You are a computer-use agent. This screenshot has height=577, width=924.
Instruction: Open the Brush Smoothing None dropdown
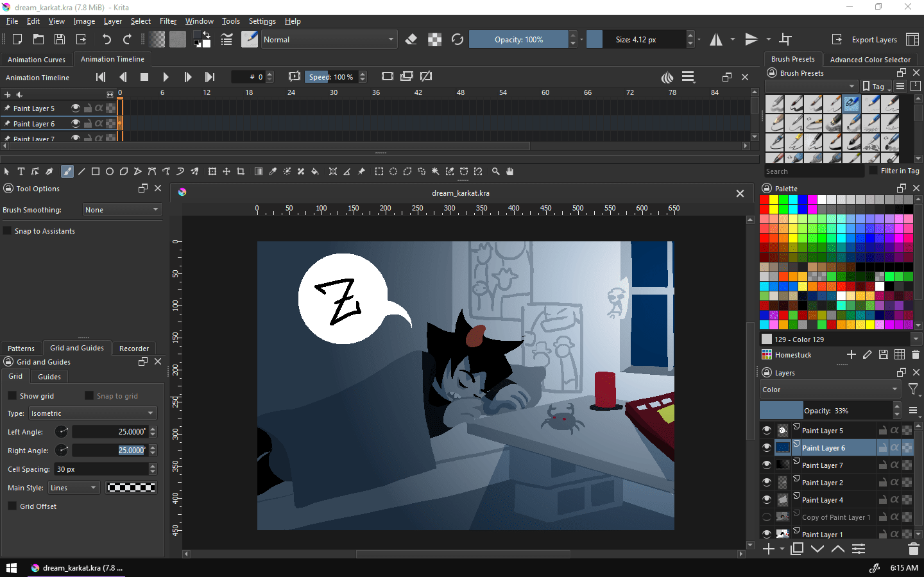(x=122, y=210)
